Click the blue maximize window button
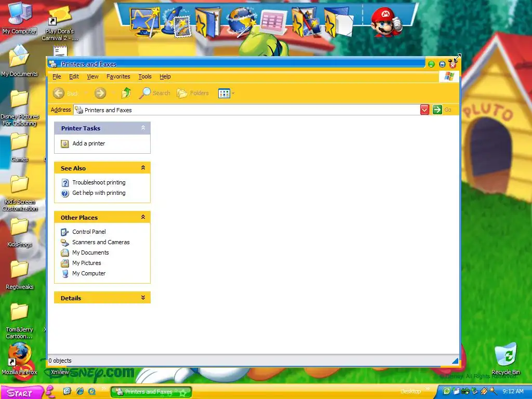The image size is (532, 399). [x=442, y=64]
